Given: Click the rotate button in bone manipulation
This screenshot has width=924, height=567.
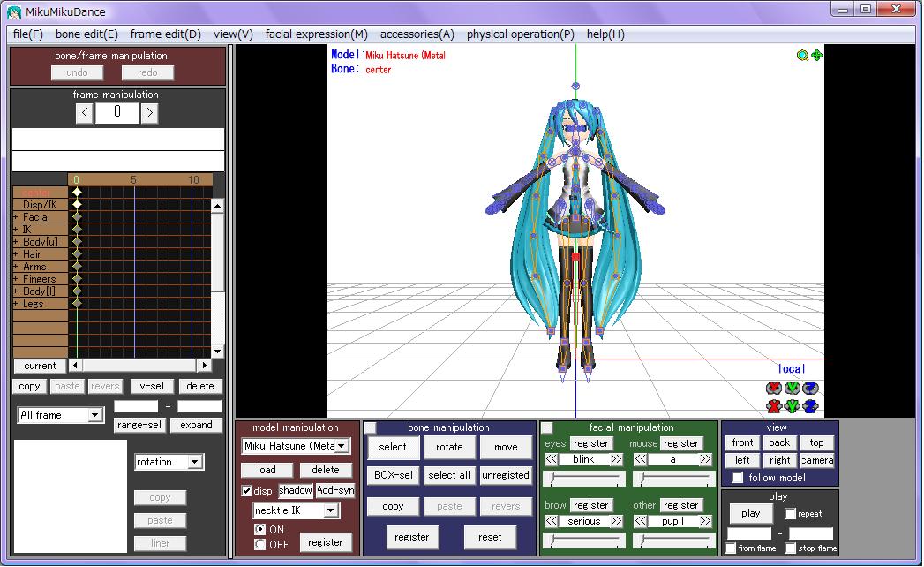Looking at the screenshot, I should coord(449,447).
